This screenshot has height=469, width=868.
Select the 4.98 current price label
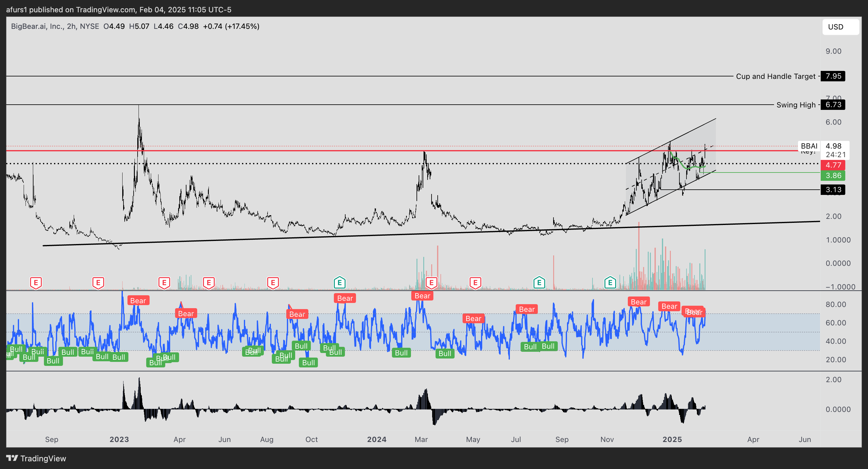[x=834, y=146]
